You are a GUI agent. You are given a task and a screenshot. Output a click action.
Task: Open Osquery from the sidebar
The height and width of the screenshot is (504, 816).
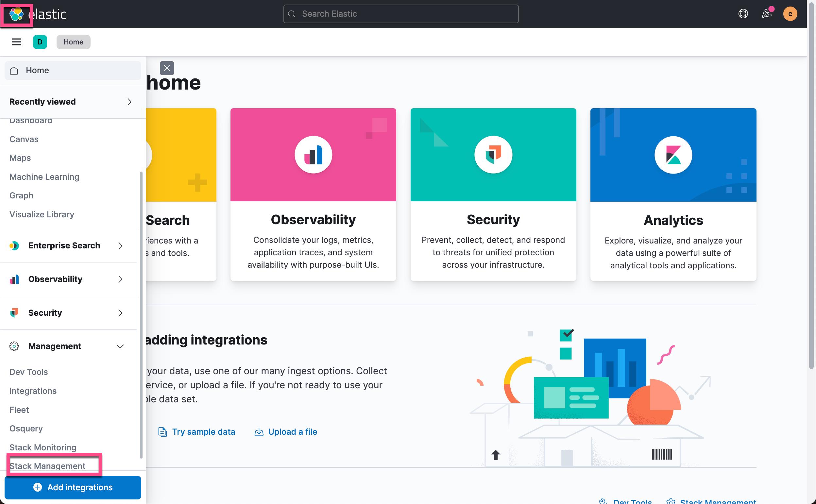pyautogui.click(x=26, y=429)
